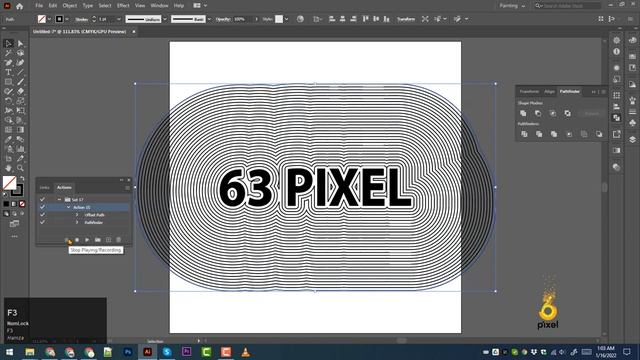The width and height of the screenshot is (640, 360).
Task: Open Basic brush definition dropdown
Action: pyautogui.click(x=209, y=19)
